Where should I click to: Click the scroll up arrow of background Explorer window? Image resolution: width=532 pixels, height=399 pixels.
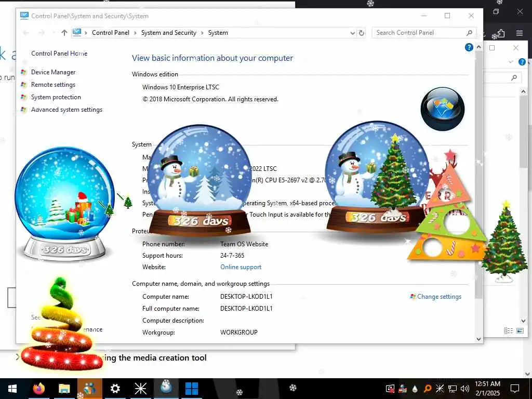(x=523, y=91)
